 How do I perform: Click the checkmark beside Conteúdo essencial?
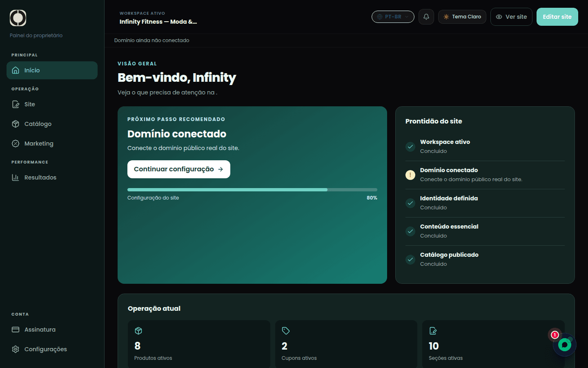410,231
